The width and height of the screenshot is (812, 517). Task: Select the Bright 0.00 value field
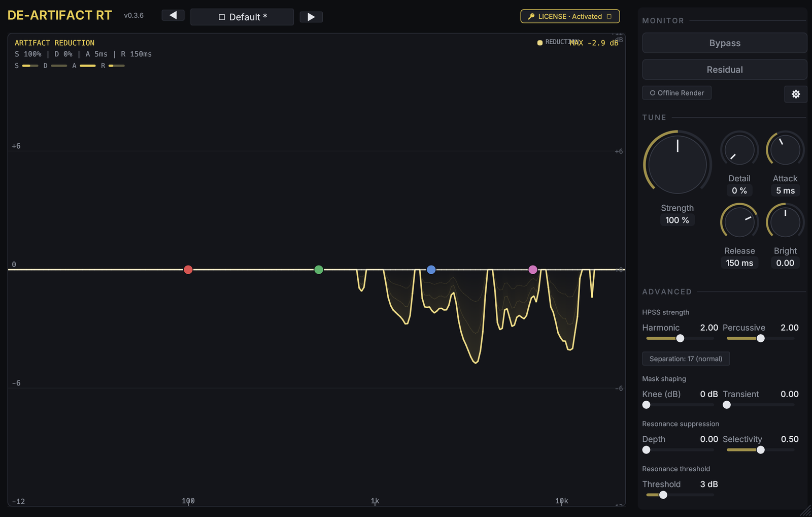point(785,263)
